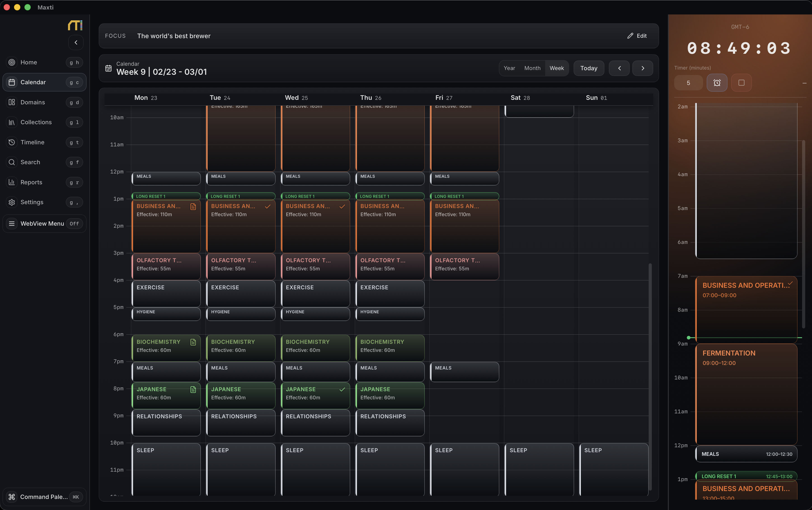The image size is (812, 510).
Task: Open Home via the target icon
Action: (x=12, y=62)
